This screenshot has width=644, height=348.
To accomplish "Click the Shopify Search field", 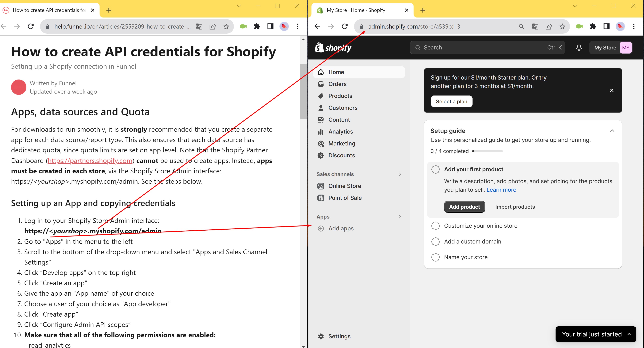I will point(487,47).
